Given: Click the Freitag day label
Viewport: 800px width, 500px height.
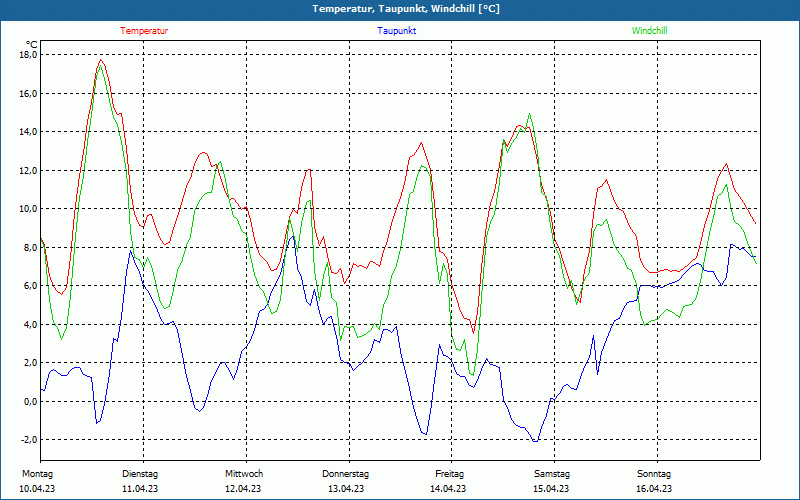Looking at the screenshot, I should [449, 474].
